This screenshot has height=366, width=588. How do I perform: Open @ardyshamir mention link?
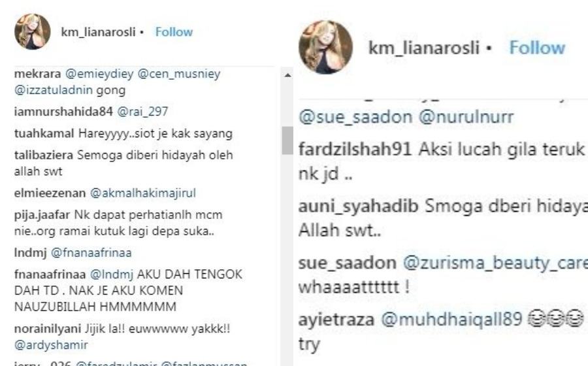coord(51,345)
